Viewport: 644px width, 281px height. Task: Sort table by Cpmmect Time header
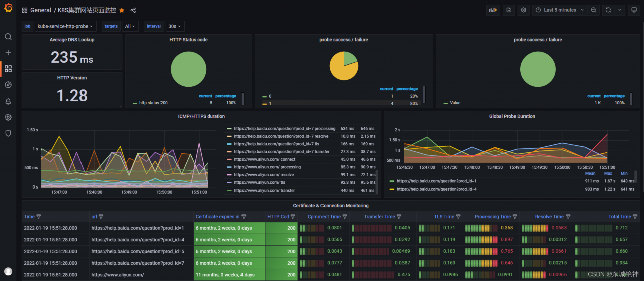coord(324,217)
